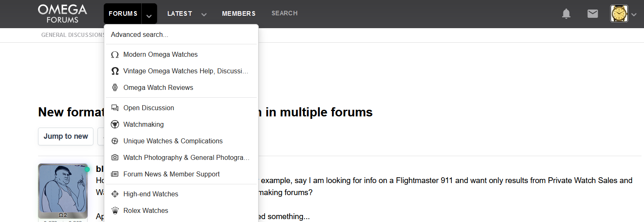Select Advanced search from the menu

(139, 35)
